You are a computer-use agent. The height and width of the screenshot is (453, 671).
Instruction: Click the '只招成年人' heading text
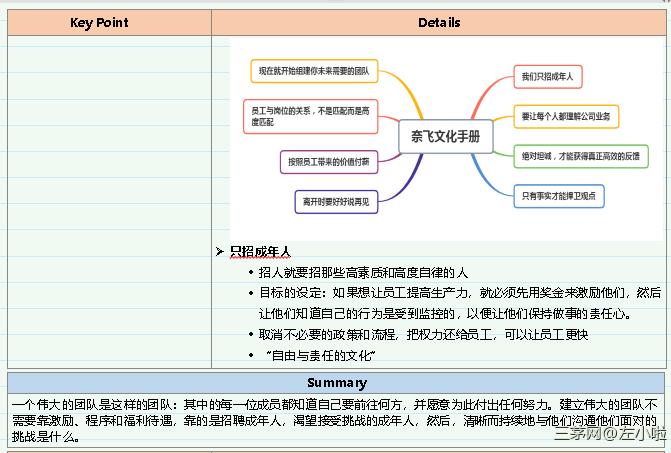click(x=260, y=252)
